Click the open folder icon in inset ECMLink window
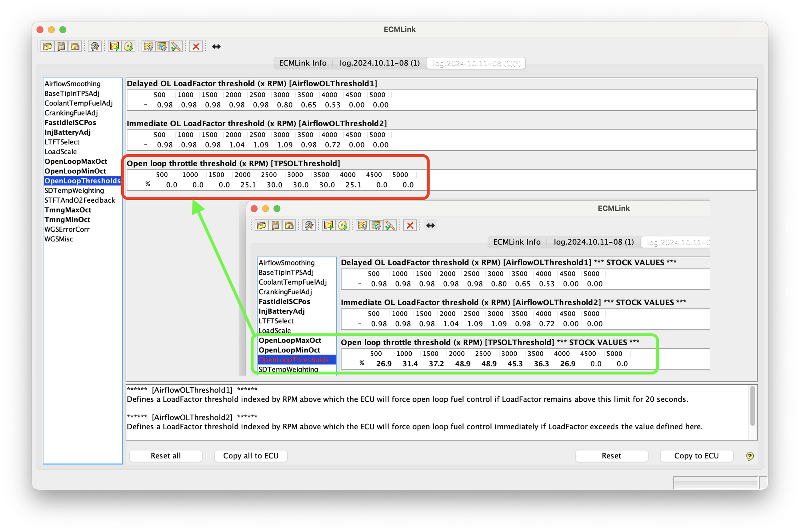The image size is (800, 532). [x=262, y=225]
